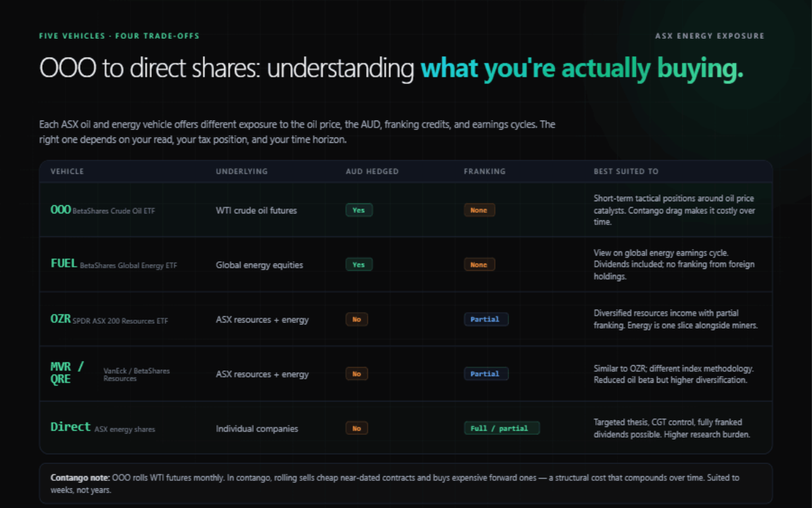Click the Contango note box
The height and width of the screenshot is (508, 812).
click(406, 483)
